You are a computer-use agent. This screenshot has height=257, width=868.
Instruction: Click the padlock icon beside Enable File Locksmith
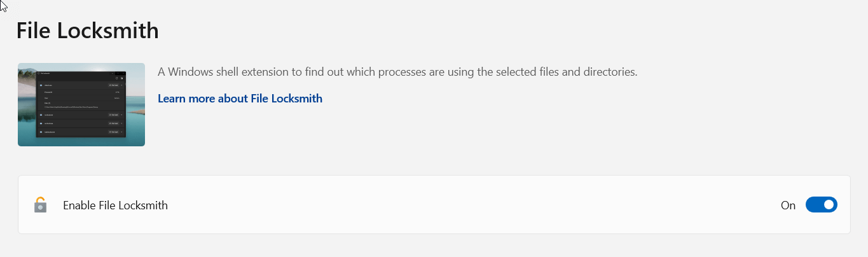(40, 205)
